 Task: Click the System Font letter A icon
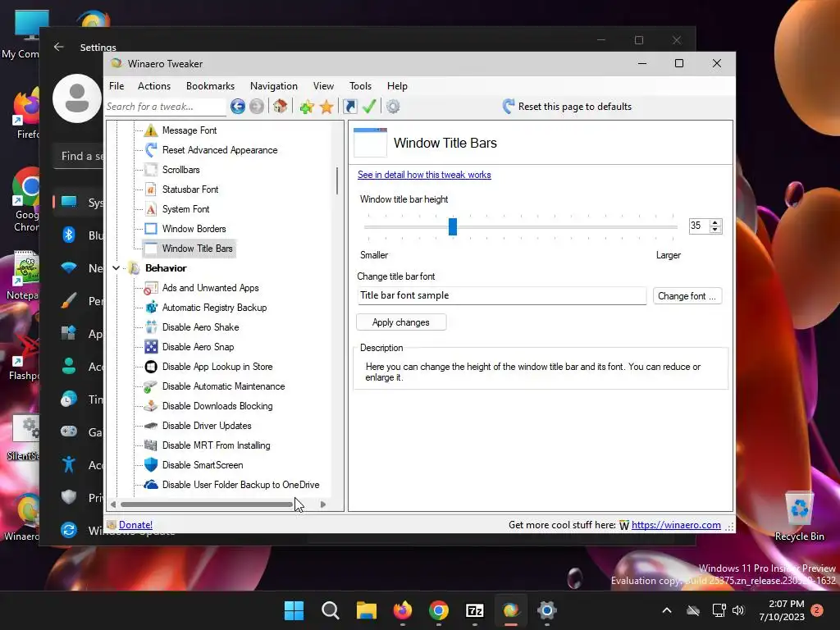[151, 209]
